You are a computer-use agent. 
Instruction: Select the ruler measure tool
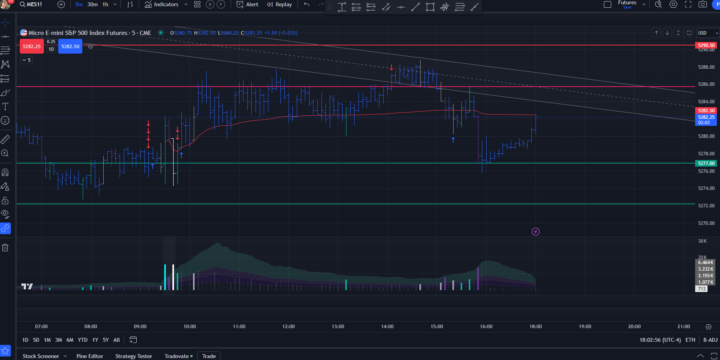pyautogui.click(x=5, y=139)
